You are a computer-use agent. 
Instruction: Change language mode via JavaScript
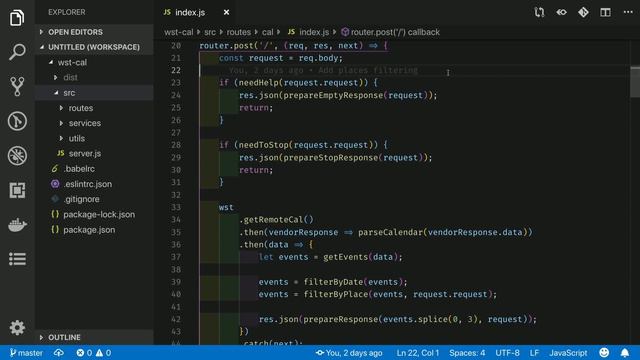pyautogui.click(x=568, y=353)
